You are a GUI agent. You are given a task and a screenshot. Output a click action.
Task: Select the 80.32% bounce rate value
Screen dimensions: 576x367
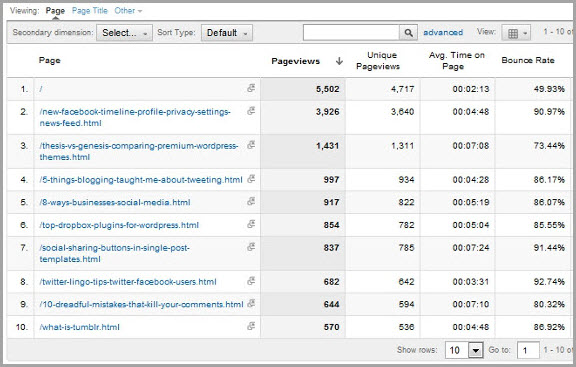549,305
